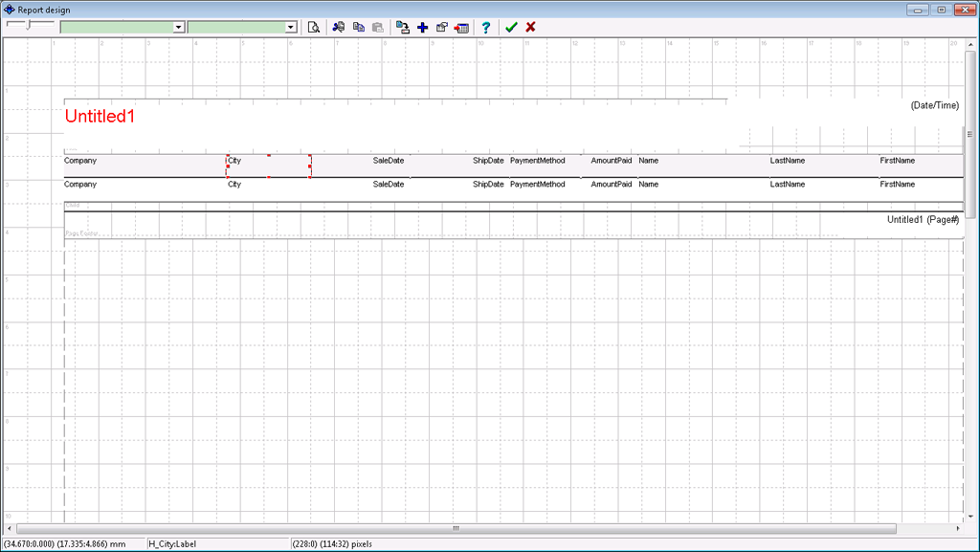This screenshot has width=980, height=552.
Task: Select the PaymentMethod header label
Action: (537, 161)
